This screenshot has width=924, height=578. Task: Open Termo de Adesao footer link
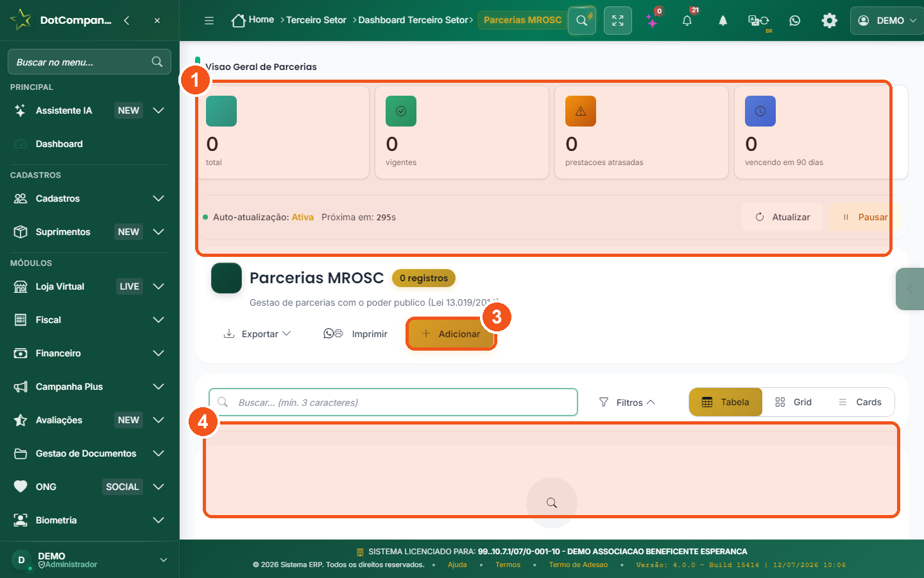click(578, 565)
